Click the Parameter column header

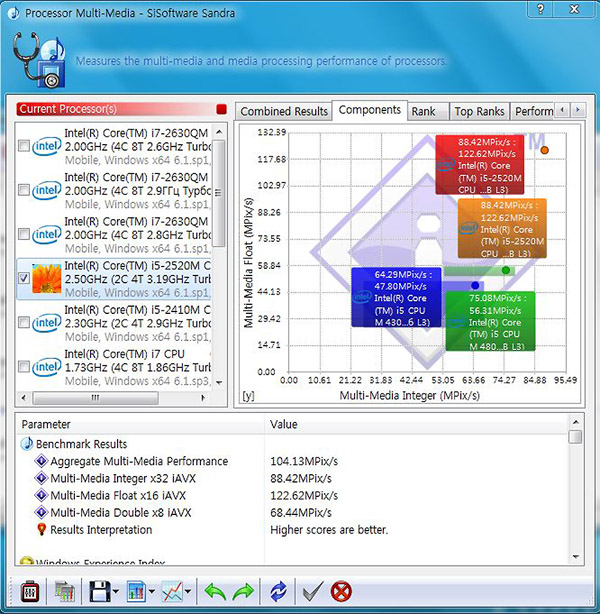pos(140,424)
